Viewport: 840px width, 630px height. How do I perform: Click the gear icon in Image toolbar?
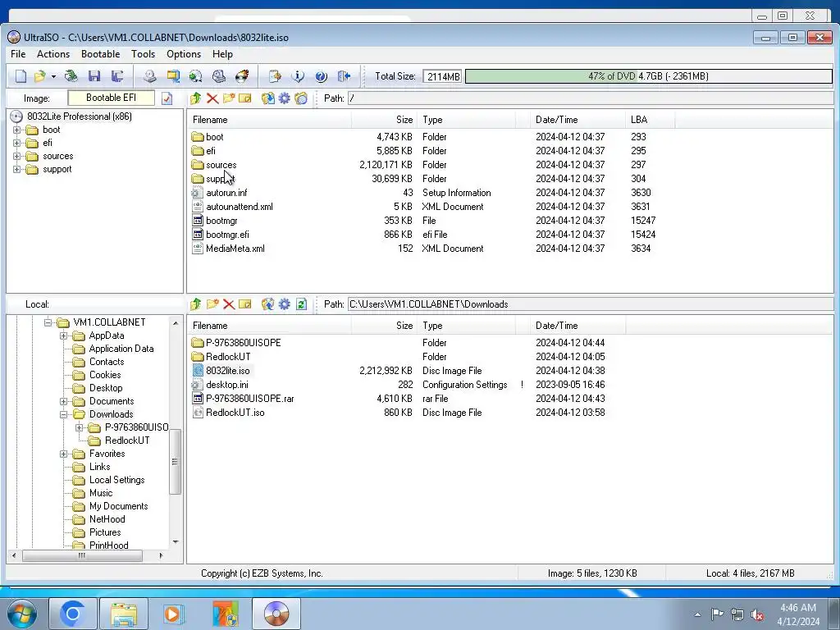[x=285, y=98]
